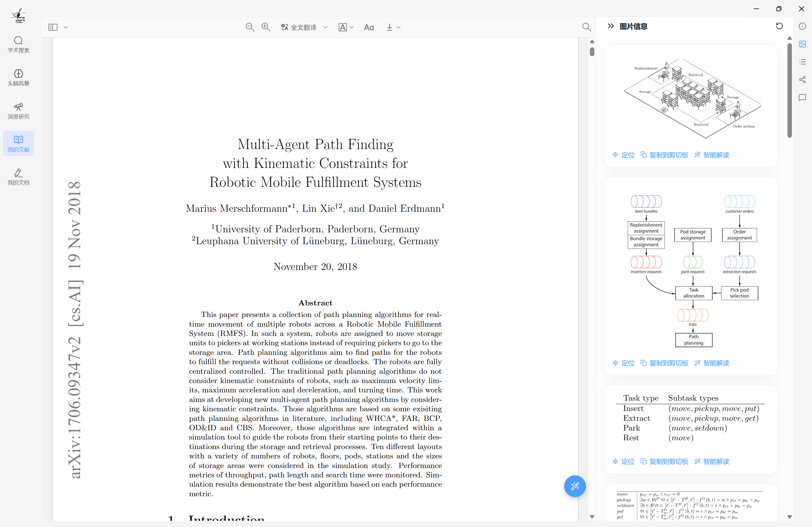Expand the 全文翻译 dropdown arrow
This screenshot has height=527, width=812.
pos(325,27)
